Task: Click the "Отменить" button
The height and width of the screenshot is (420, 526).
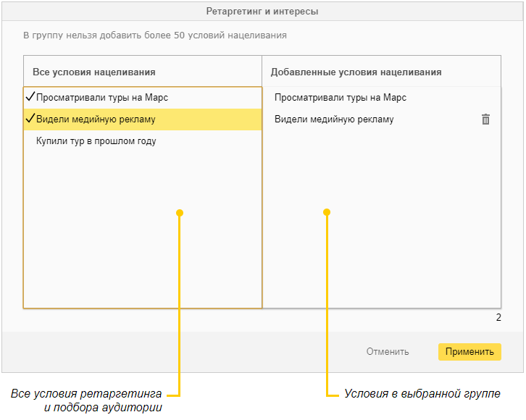Action: (x=387, y=352)
